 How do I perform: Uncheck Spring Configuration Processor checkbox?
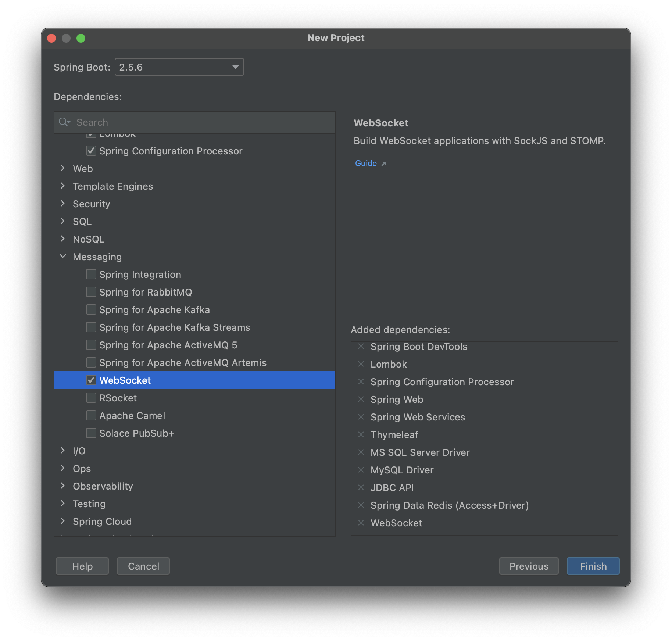click(x=91, y=151)
